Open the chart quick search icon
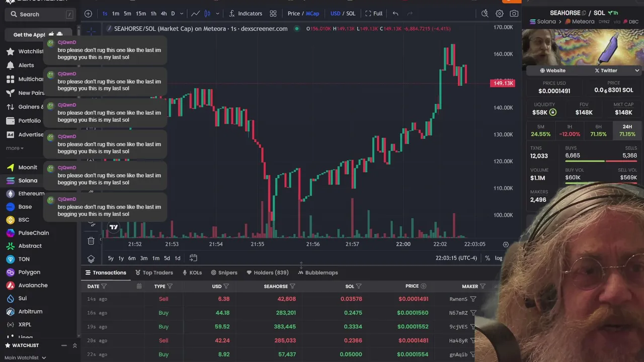 click(x=485, y=14)
